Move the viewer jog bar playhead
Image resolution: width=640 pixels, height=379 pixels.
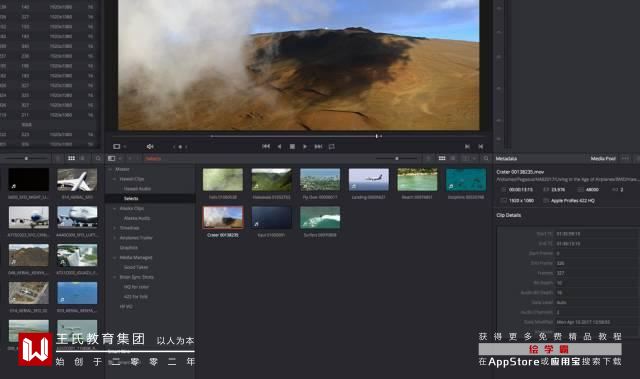click(x=377, y=136)
